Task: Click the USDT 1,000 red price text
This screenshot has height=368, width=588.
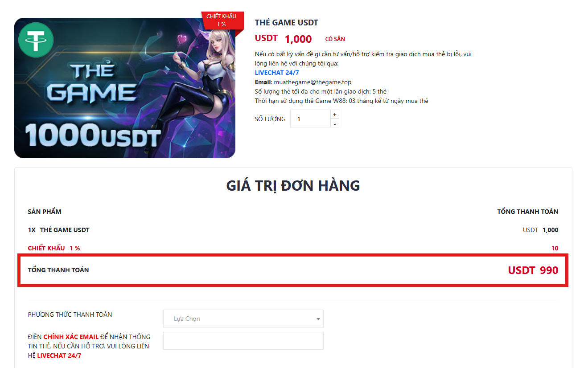Action: 284,39
